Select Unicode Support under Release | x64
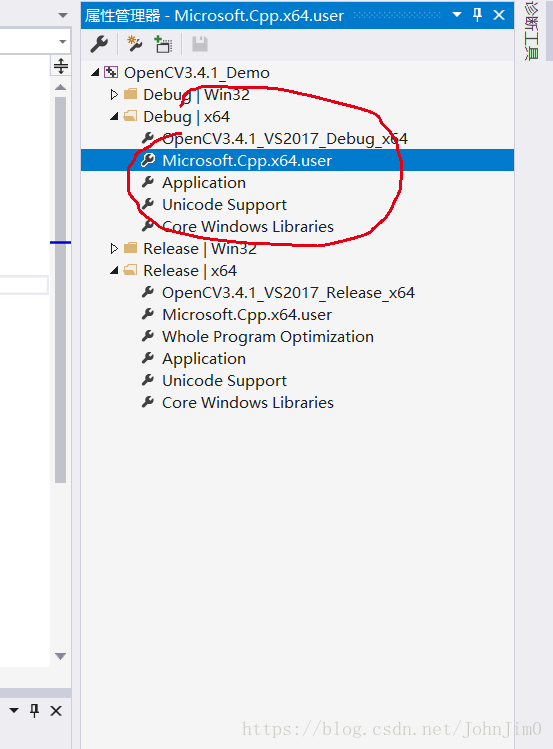This screenshot has height=749, width=553. 224,380
